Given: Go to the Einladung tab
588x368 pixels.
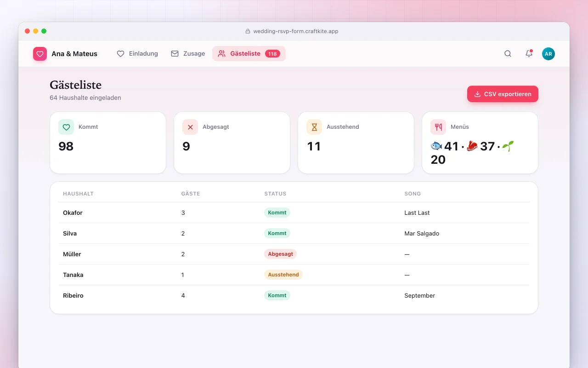Looking at the screenshot, I should (x=137, y=54).
